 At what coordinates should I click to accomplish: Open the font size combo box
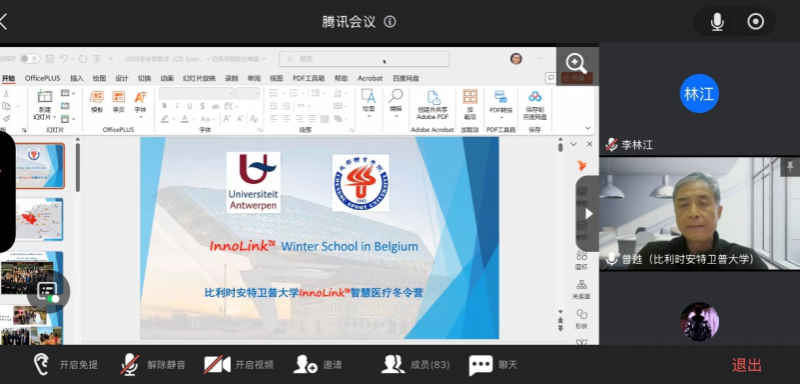pos(248,93)
